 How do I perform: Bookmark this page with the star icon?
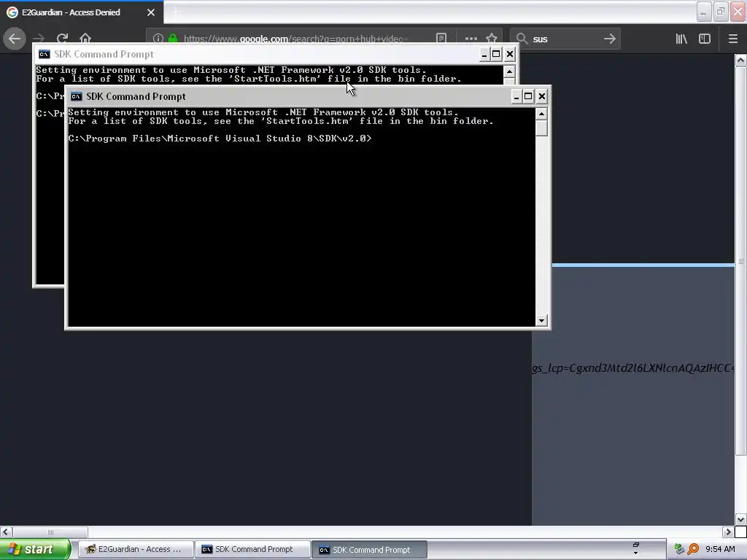pyautogui.click(x=492, y=39)
